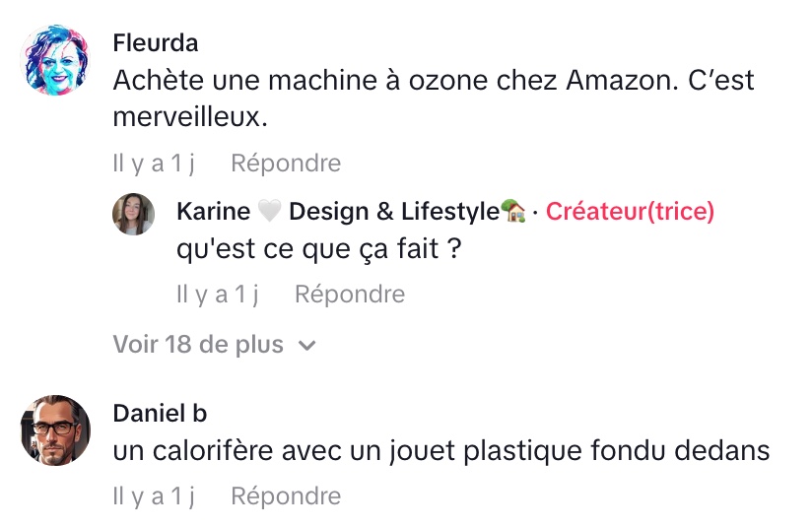Click the white heart in Karine's username
Image resolution: width=812 pixels, height=528 pixels.
[x=270, y=212]
